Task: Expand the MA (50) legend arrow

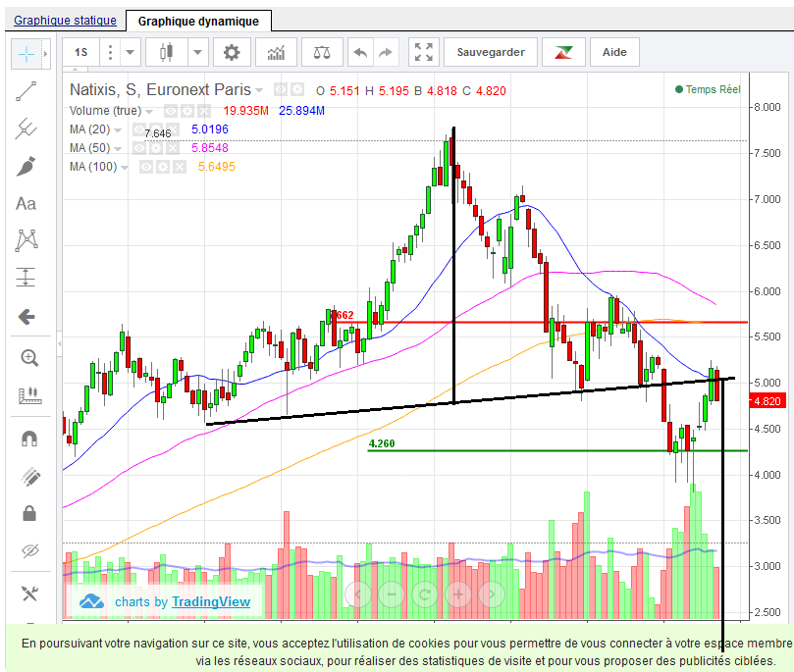Action: click(118, 149)
